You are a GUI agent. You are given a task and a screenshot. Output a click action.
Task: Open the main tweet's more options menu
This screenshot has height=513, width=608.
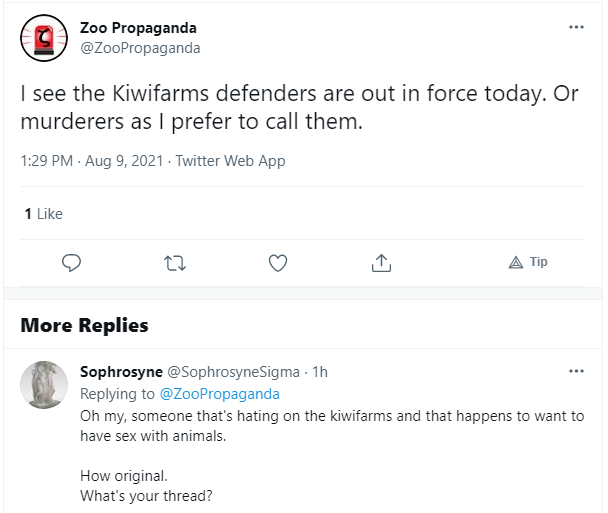576,27
